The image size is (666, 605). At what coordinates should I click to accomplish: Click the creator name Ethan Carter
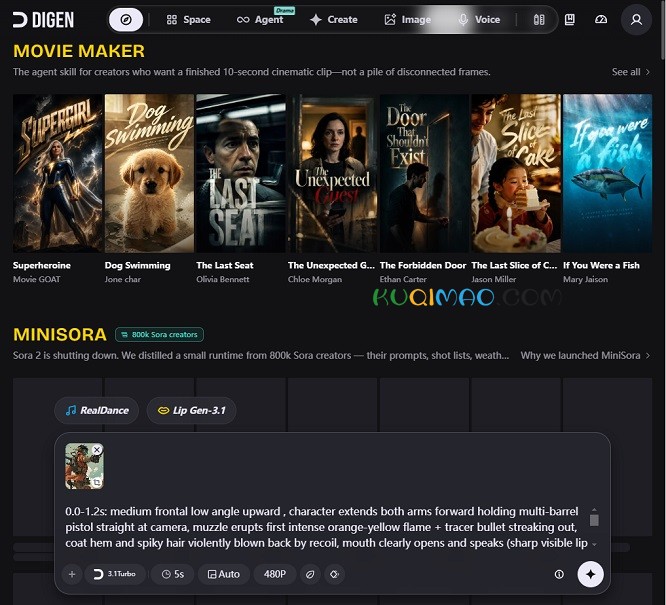(x=403, y=279)
